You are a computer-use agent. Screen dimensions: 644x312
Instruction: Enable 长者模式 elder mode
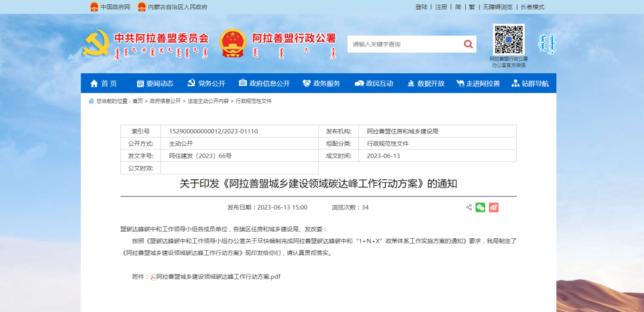tap(532, 7)
